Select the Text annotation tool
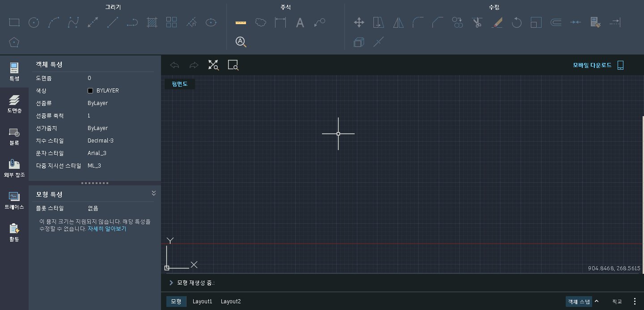This screenshot has width=644, height=310. point(300,22)
